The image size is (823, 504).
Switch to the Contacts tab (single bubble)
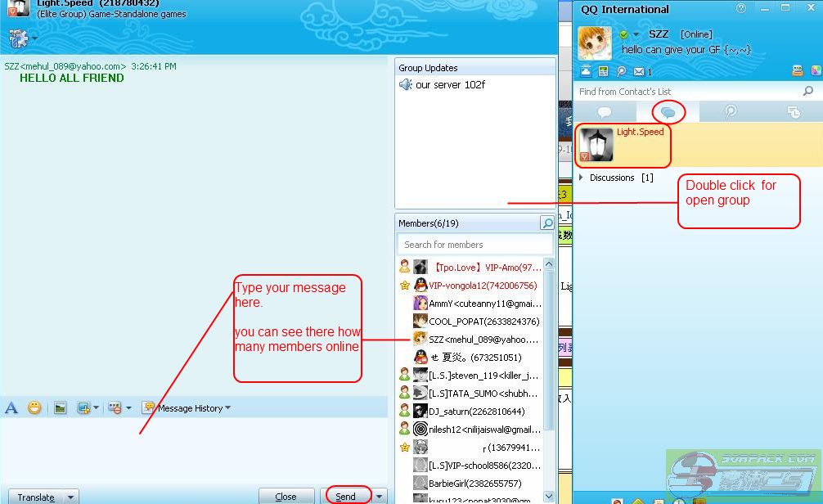(x=605, y=112)
